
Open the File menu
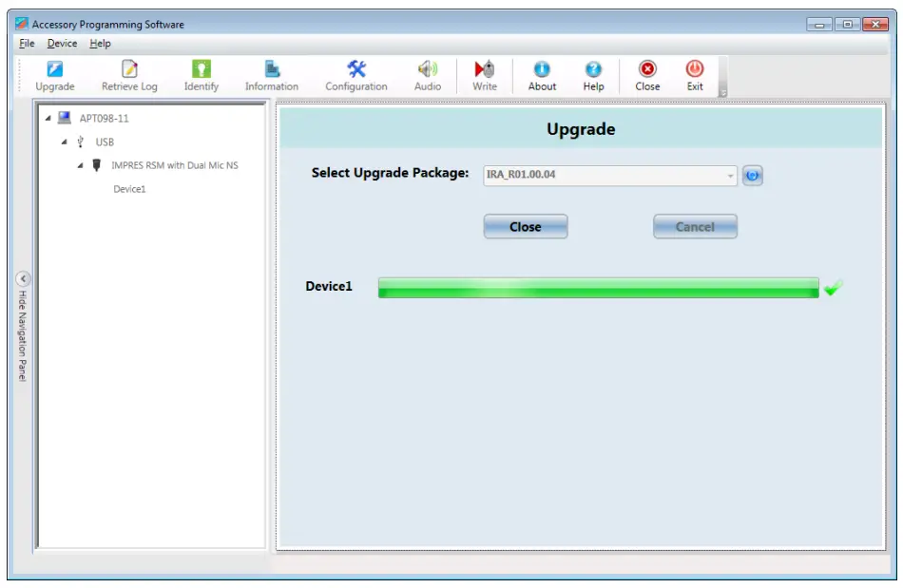coord(27,43)
